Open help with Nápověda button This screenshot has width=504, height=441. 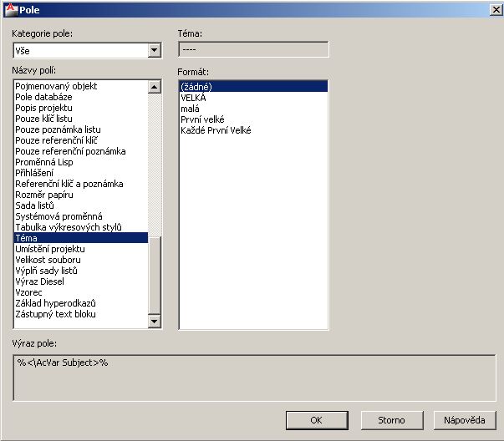pos(465,420)
